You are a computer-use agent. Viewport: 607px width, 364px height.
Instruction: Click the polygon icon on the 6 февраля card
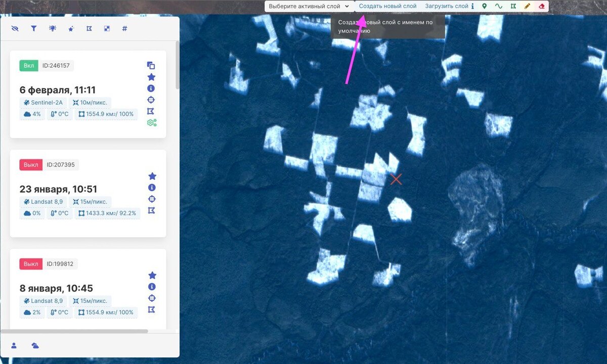(x=151, y=111)
